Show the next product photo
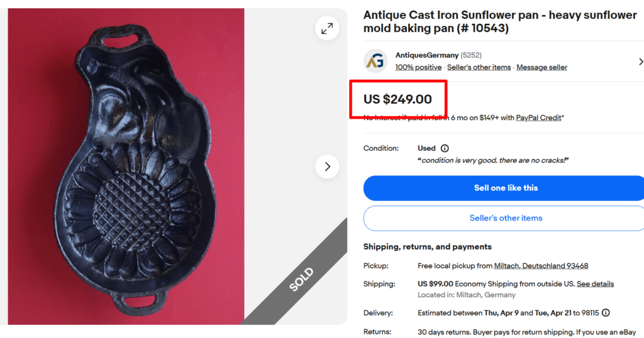 [x=327, y=166]
